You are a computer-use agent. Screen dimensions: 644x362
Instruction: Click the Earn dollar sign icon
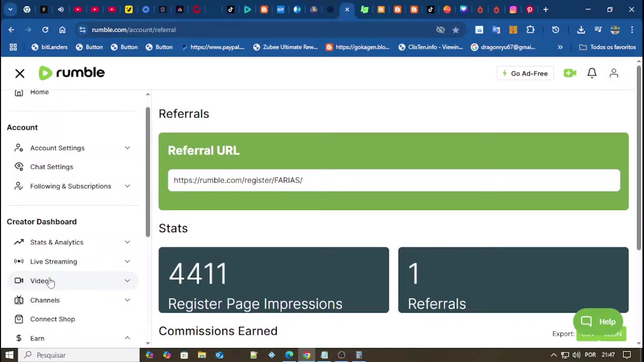[19, 338]
